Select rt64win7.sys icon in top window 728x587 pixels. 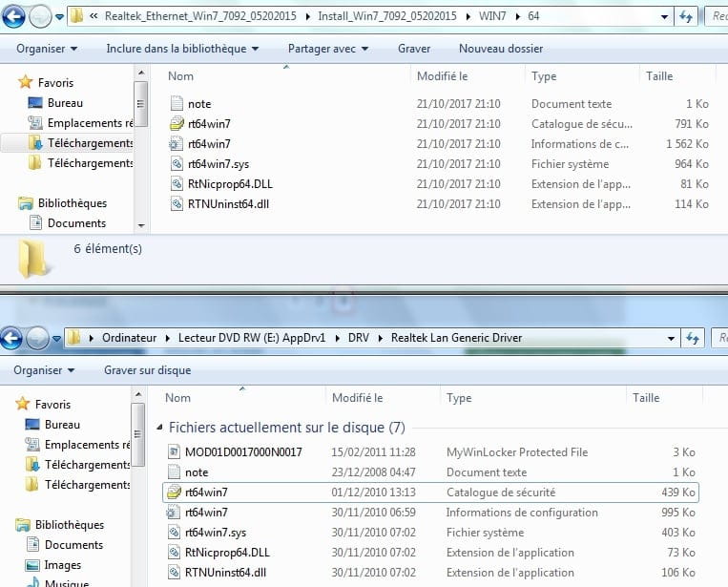click(x=177, y=163)
